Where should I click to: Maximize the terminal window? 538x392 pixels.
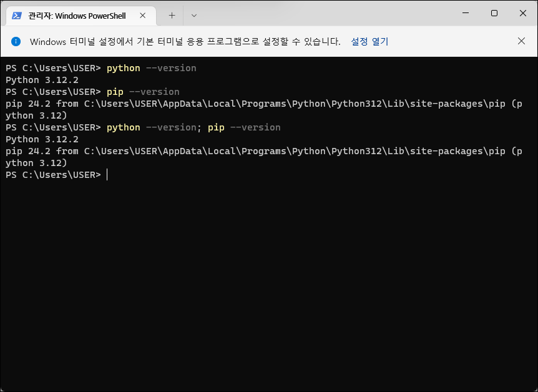tap(494, 13)
